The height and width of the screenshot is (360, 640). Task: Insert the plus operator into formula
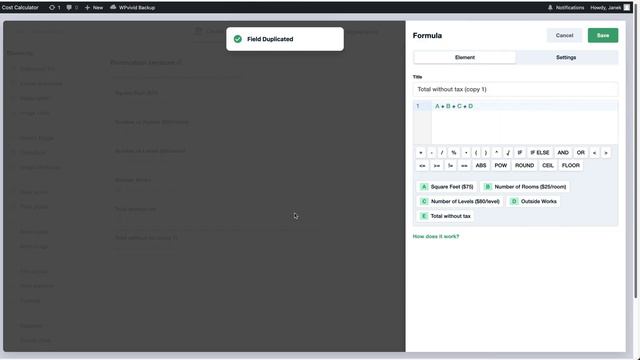[420, 153]
